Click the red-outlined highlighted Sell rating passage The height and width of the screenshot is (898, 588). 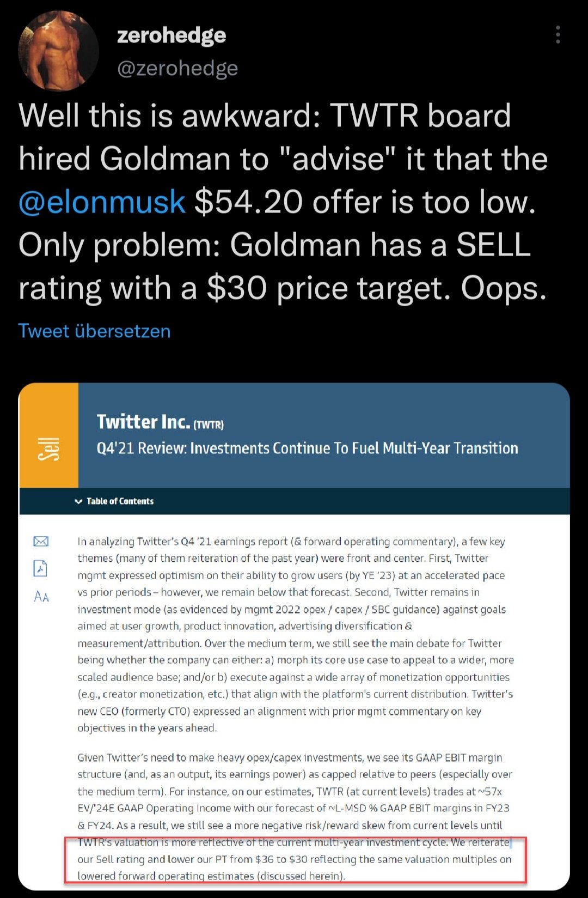(x=294, y=859)
